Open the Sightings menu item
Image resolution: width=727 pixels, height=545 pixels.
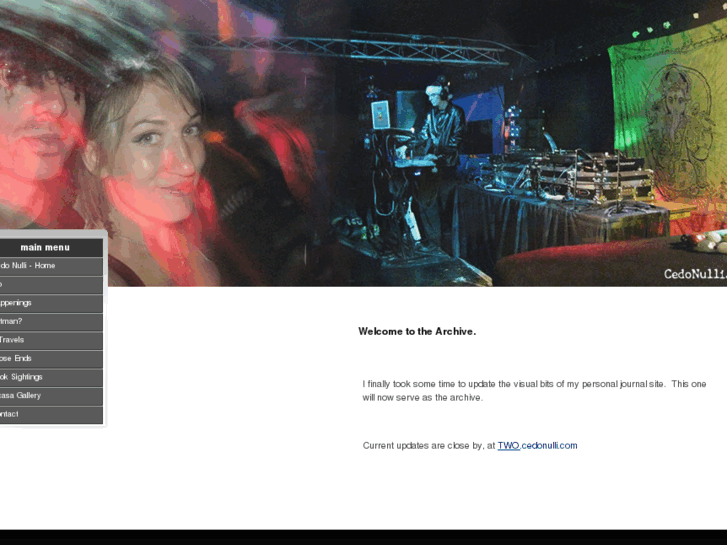coord(51,378)
